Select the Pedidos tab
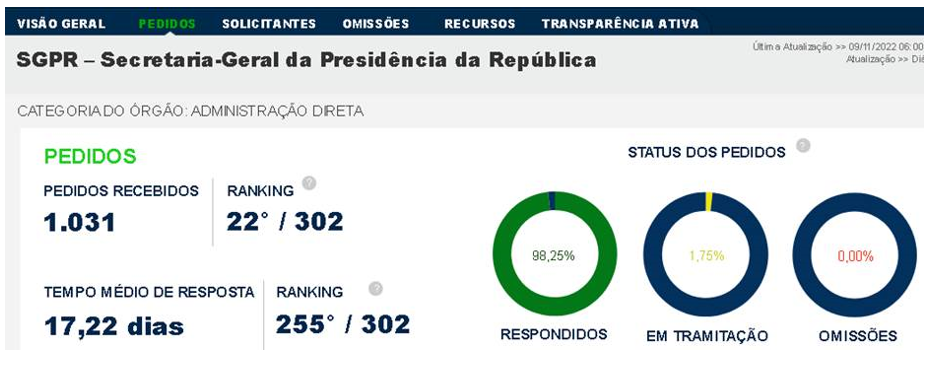This screenshot has width=935, height=375. [x=167, y=24]
